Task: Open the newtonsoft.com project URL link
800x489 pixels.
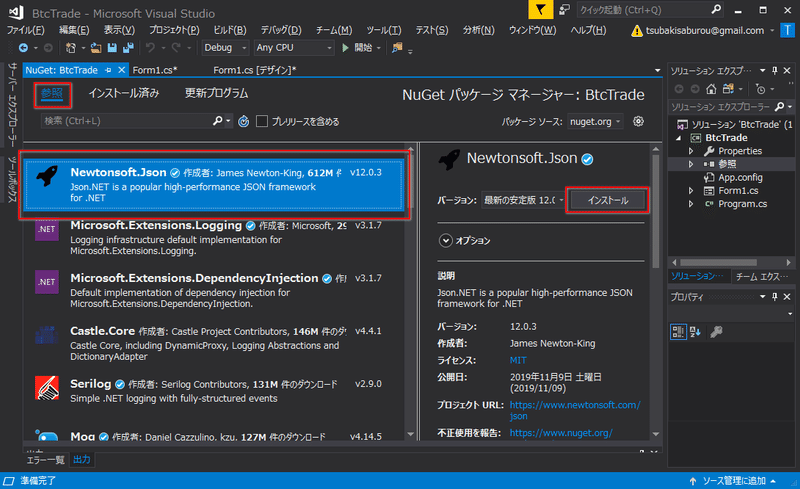Action: pyautogui.click(x=575, y=410)
